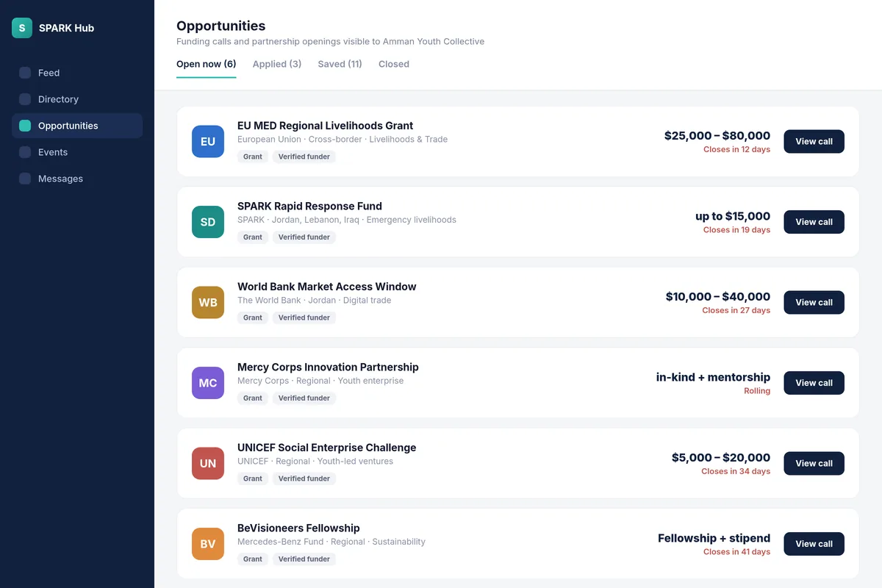The width and height of the screenshot is (882, 588).
Task: View call for Mercy Corps Innovation Partnership
Action: tap(814, 383)
